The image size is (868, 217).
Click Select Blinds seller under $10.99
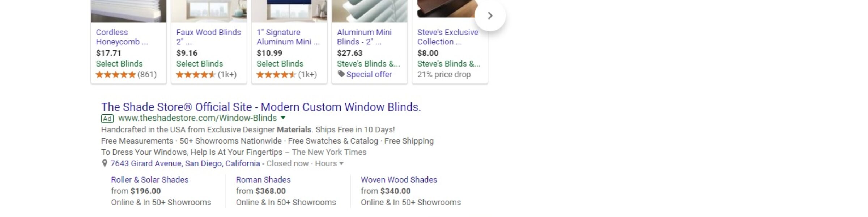pos(280,64)
